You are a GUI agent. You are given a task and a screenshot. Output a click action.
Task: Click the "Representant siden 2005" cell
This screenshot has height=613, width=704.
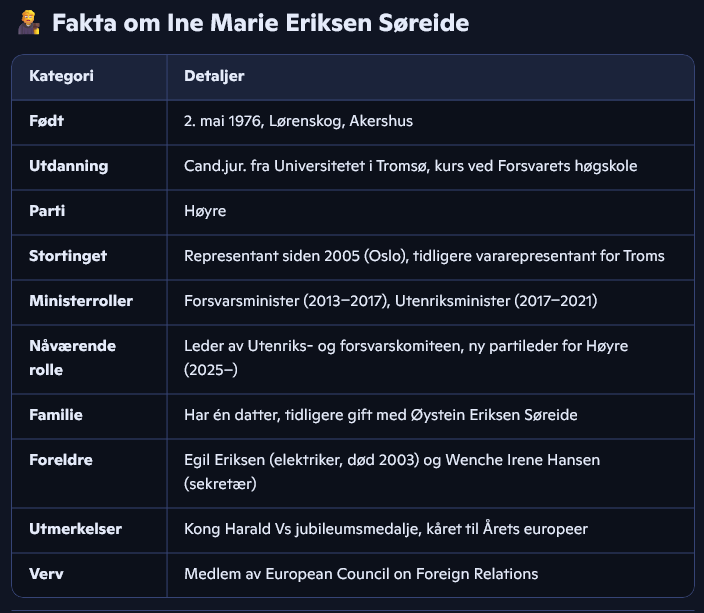[x=424, y=256]
